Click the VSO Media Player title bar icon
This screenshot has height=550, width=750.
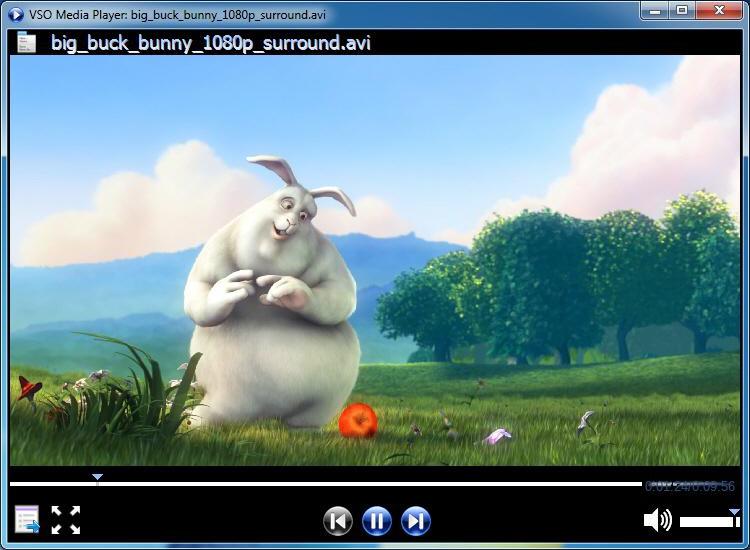(x=16, y=15)
